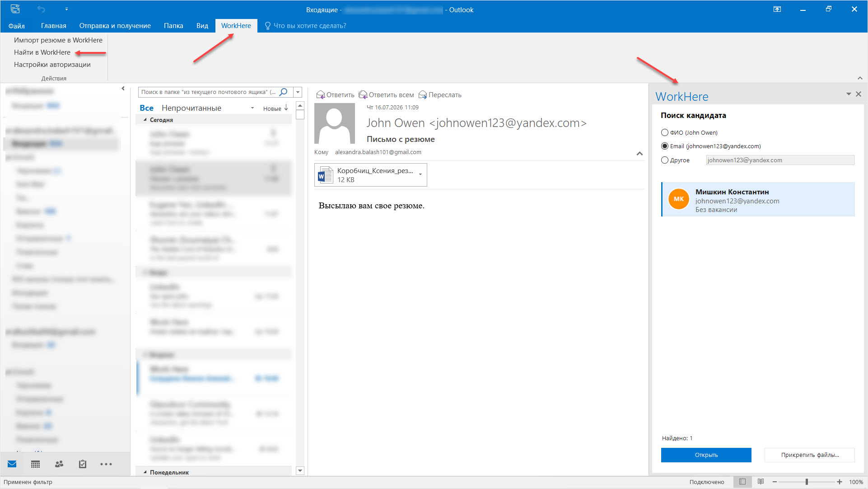This screenshot has width=868, height=489.
Task: Close the WorkHere side panel
Action: 859,94
